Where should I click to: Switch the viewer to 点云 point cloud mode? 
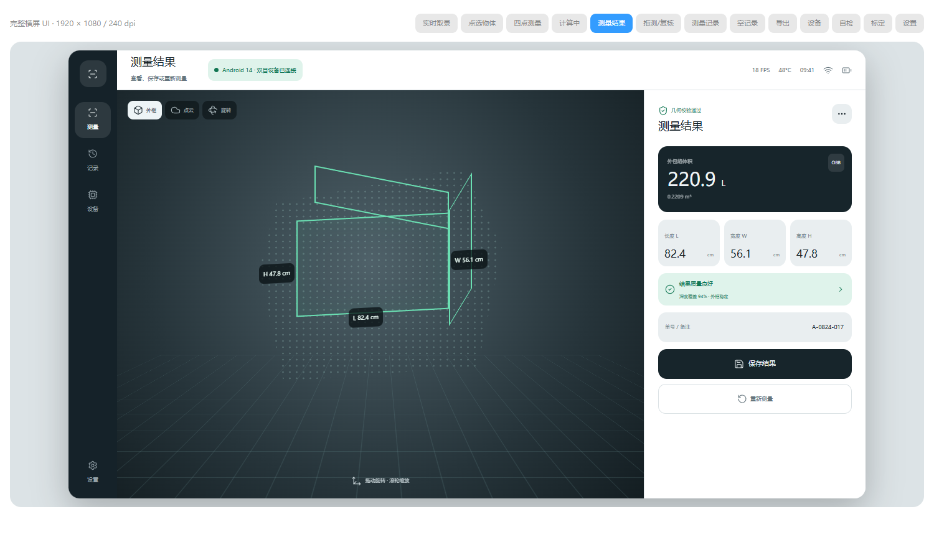182,110
